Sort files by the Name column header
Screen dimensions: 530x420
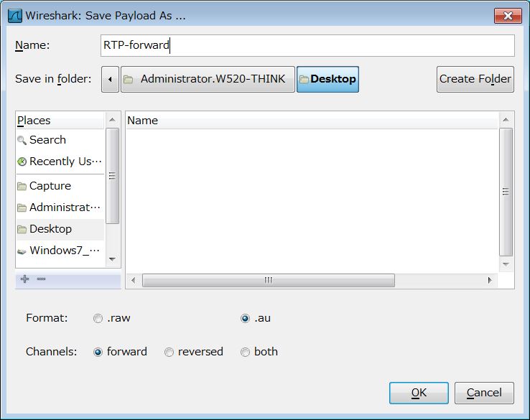click(312, 121)
